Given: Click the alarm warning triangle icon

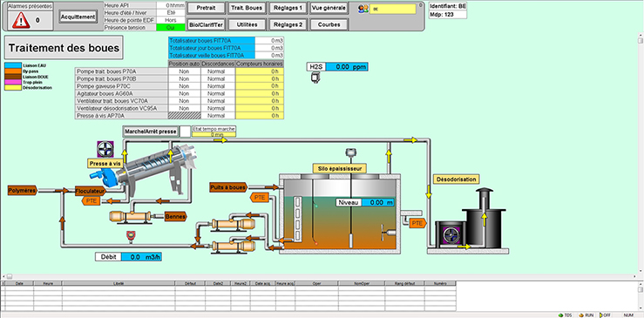Looking at the screenshot, I should point(21,20).
